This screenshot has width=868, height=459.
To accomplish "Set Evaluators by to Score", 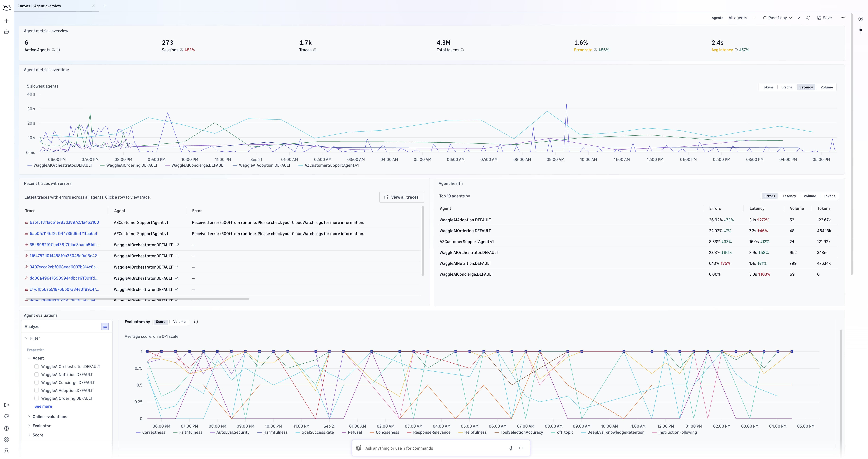I will point(161,322).
